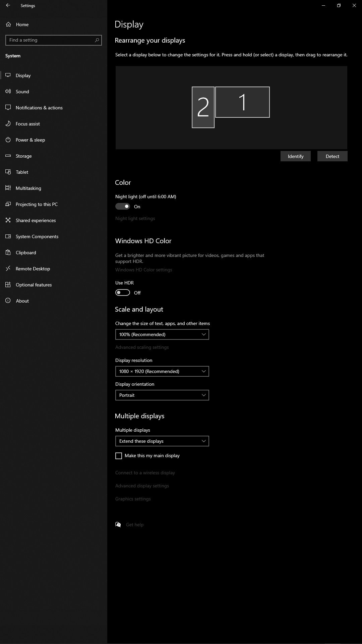Click the Detect button
Image resolution: width=362 pixels, height=644 pixels.
pos(333,156)
